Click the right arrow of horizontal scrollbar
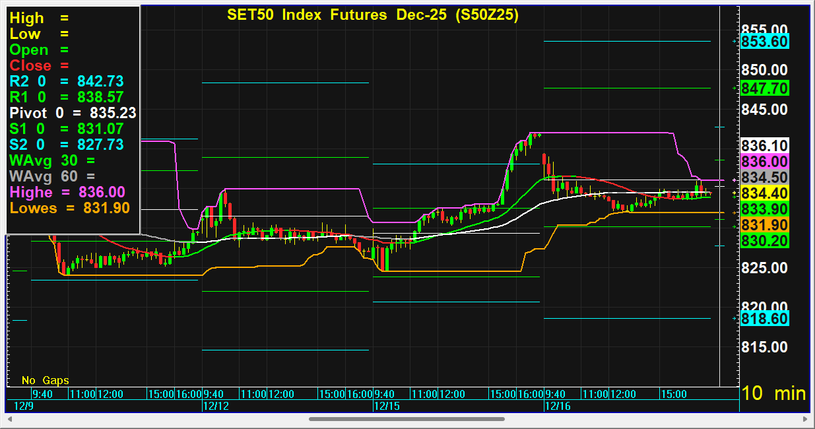Viewport: 815px width, 429px height. (806, 419)
